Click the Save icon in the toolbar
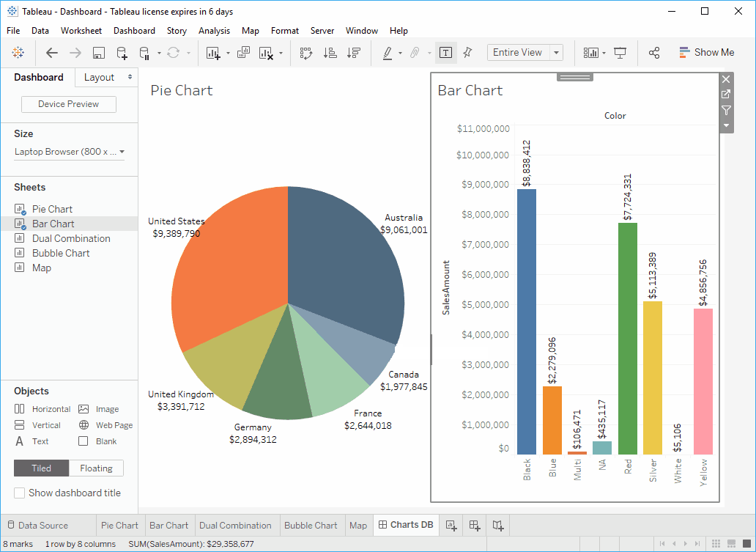The width and height of the screenshot is (756, 552). point(99,53)
